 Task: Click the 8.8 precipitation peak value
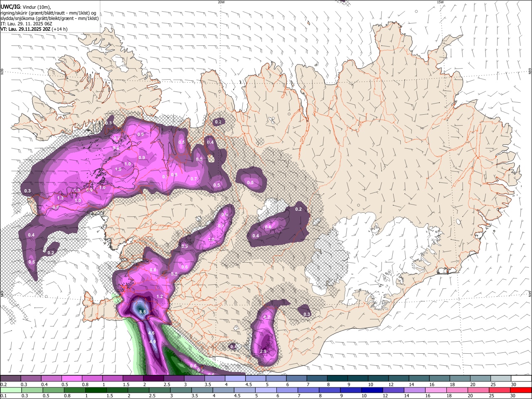(143, 312)
